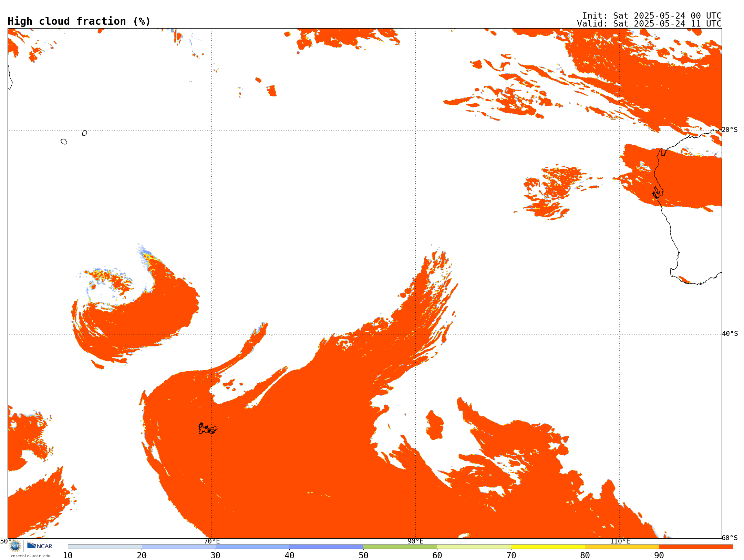Click the Kerguelen island outline near 70°E
The width and height of the screenshot is (744, 560).
[x=208, y=428]
